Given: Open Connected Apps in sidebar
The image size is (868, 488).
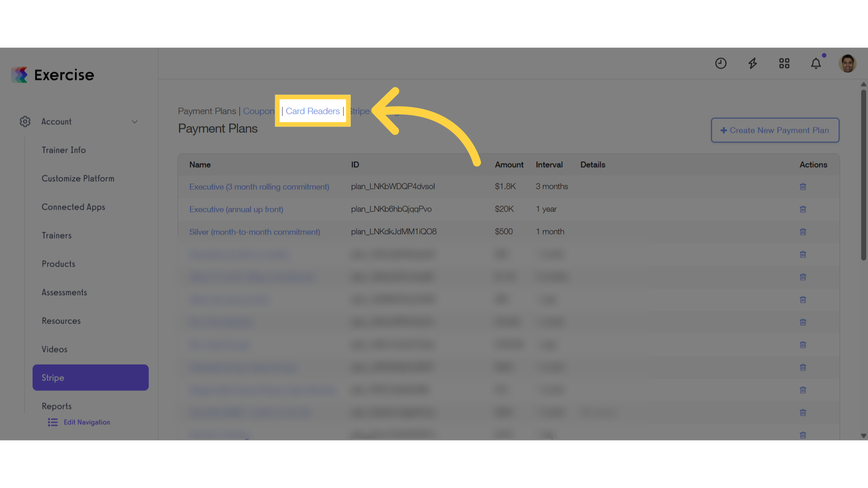Looking at the screenshot, I should click(73, 207).
